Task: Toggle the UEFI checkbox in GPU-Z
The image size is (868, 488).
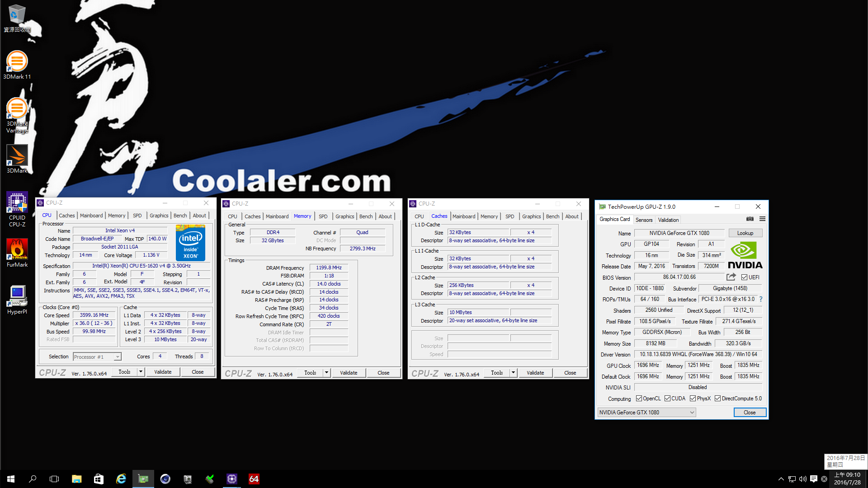Action: (744, 277)
